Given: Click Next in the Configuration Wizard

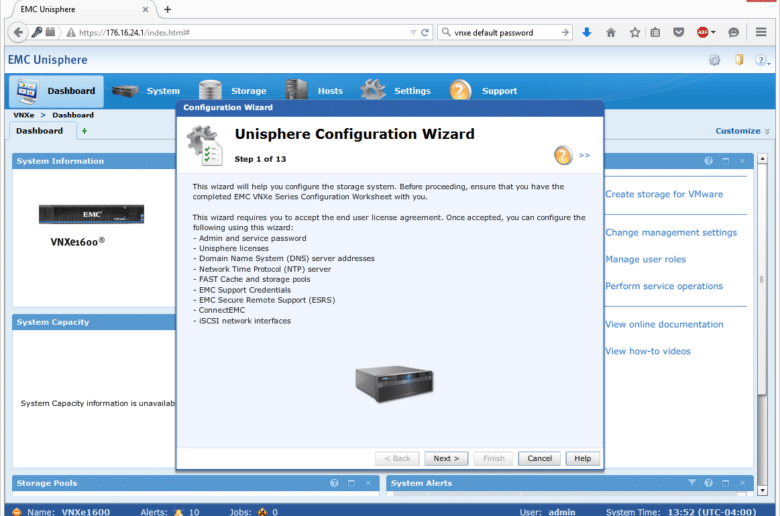Looking at the screenshot, I should (x=446, y=458).
